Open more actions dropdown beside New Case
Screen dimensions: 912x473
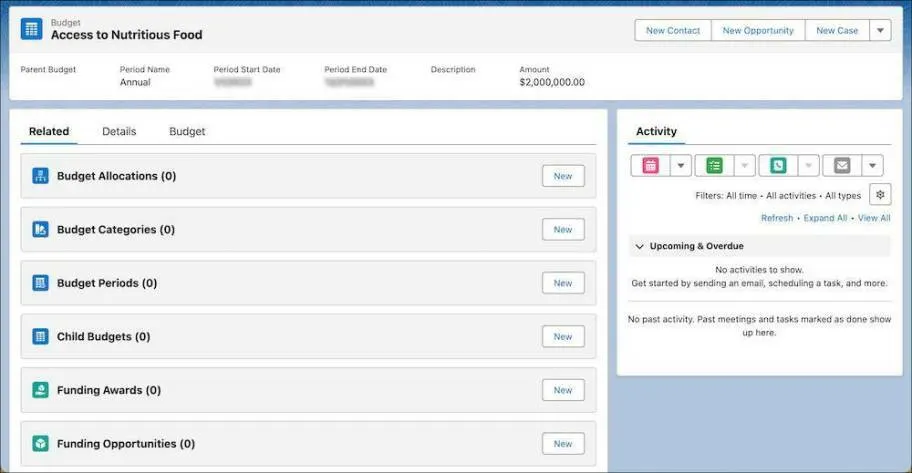click(881, 30)
